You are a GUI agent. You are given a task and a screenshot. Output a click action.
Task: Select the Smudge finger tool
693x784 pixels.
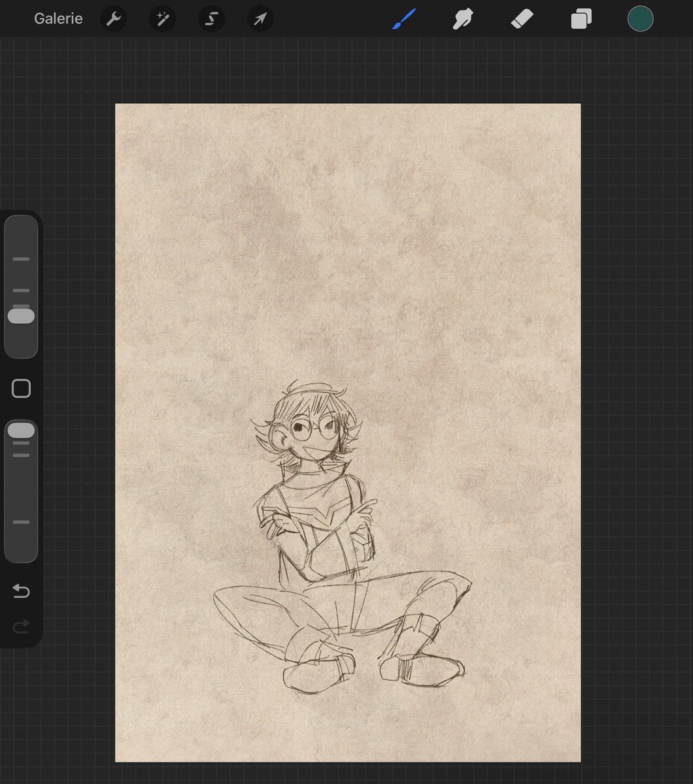462,19
